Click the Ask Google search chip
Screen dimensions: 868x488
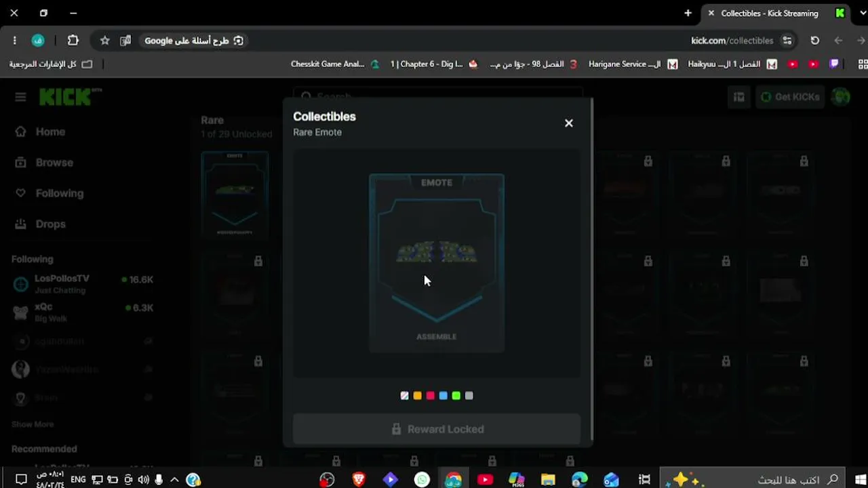click(x=194, y=41)
